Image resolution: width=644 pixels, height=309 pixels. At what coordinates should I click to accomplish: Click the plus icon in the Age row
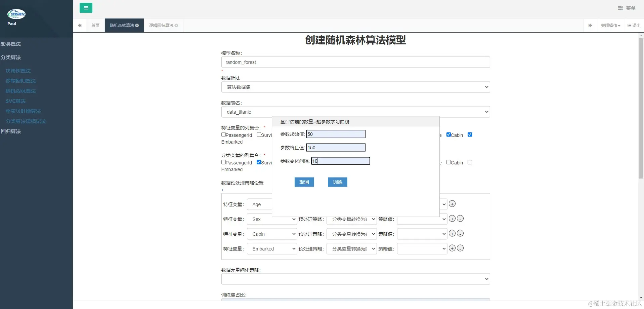point(452,204)
